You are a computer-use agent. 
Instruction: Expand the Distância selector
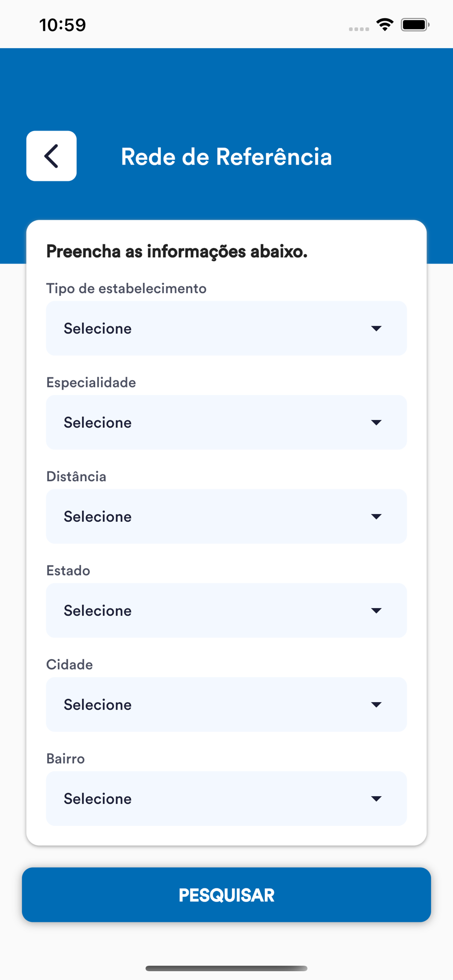click(x=216, y=516)
